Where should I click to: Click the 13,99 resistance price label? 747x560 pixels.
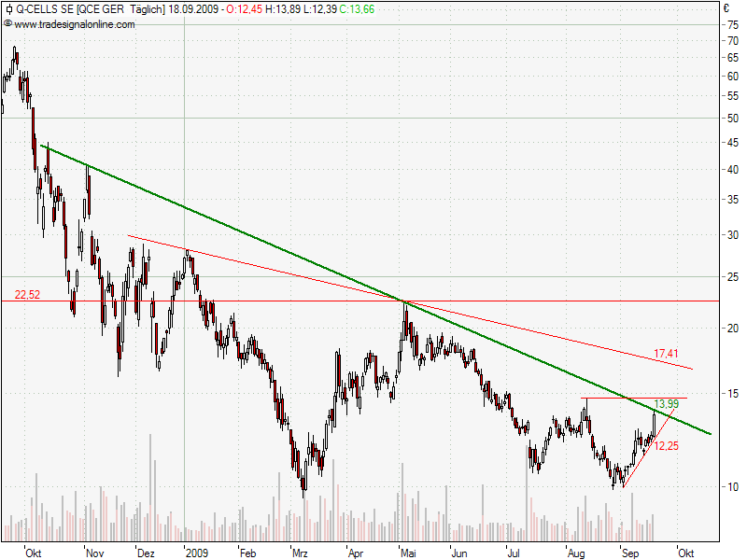(x=666, y=404)
